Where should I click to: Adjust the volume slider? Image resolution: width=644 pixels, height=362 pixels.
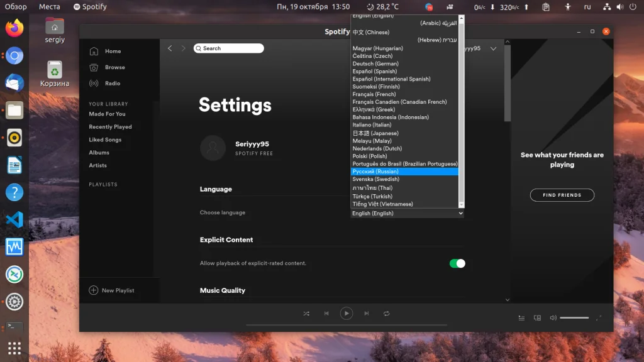pos(574,318)
